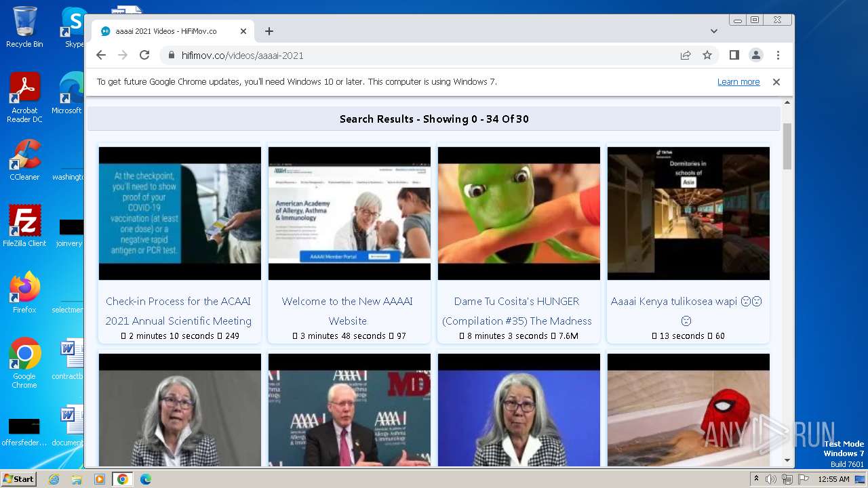Viewport: 868px width, 488px height.
Task: Bookmark this tab with star icon
Action: (x=707, y=56)
